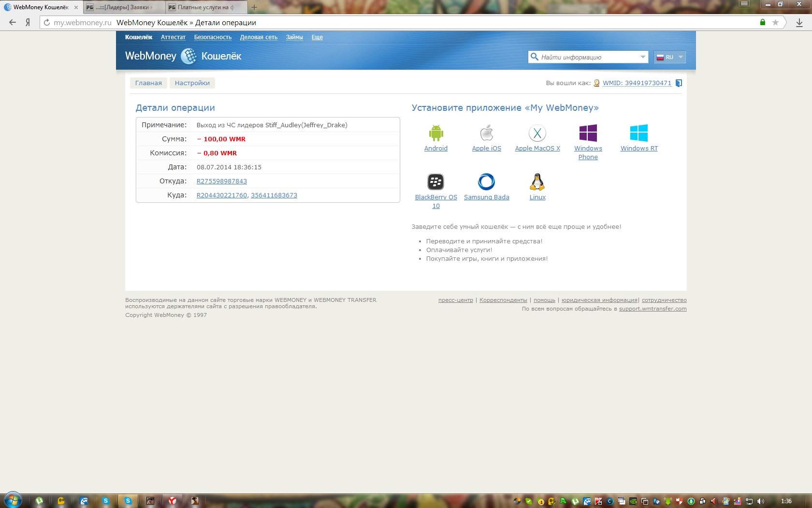Open the Корреспонденты footer link

click(x=503, y=300)
